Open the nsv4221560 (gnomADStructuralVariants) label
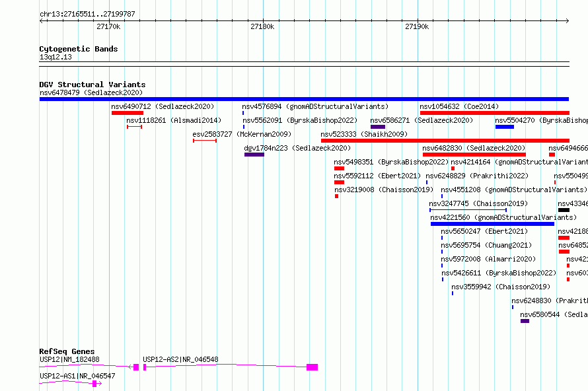The width and height of the screenshot is (588, 391). click(503, 217)
